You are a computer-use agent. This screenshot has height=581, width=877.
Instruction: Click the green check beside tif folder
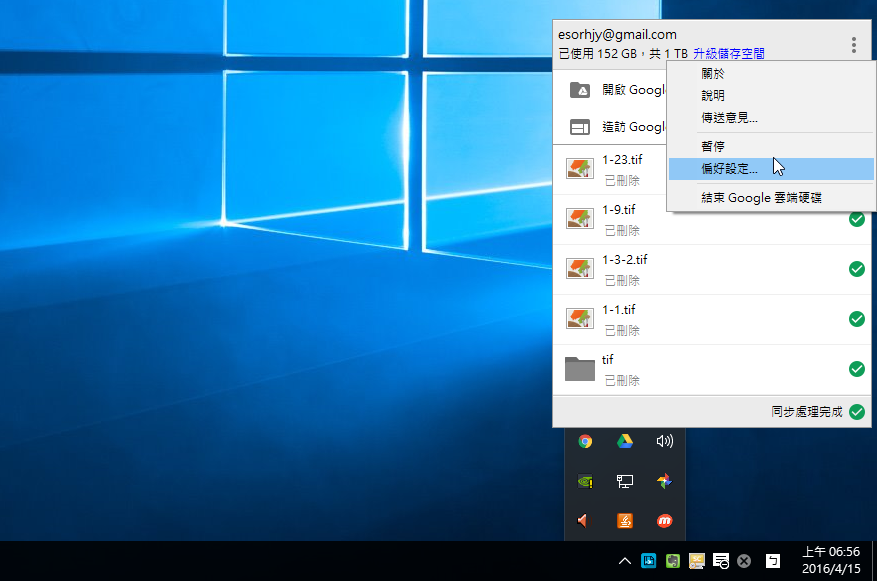[856, 369]
